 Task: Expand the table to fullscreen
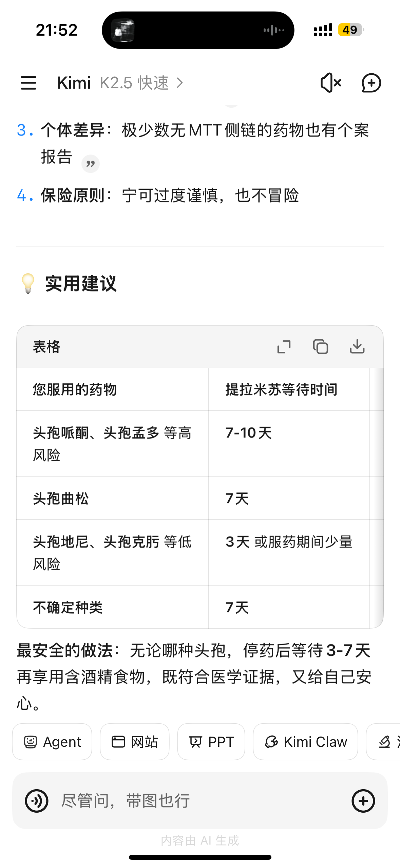284,347
